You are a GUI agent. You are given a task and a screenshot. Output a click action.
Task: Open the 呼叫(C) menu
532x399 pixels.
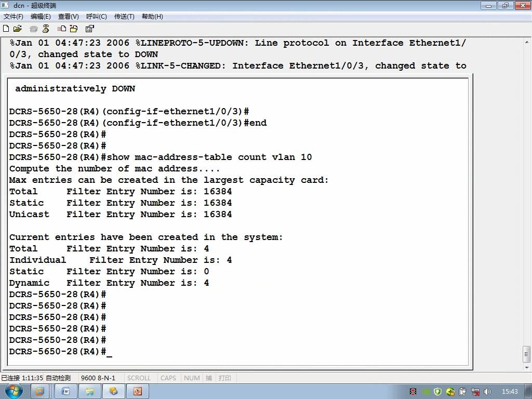tap(97, 16)
